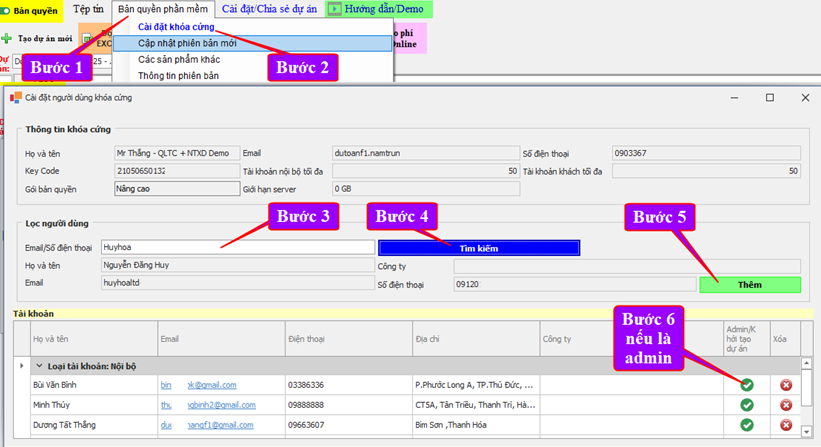Open the Bản quyền phần mềm menu
821x447 pixels.
tap(162, 10)
